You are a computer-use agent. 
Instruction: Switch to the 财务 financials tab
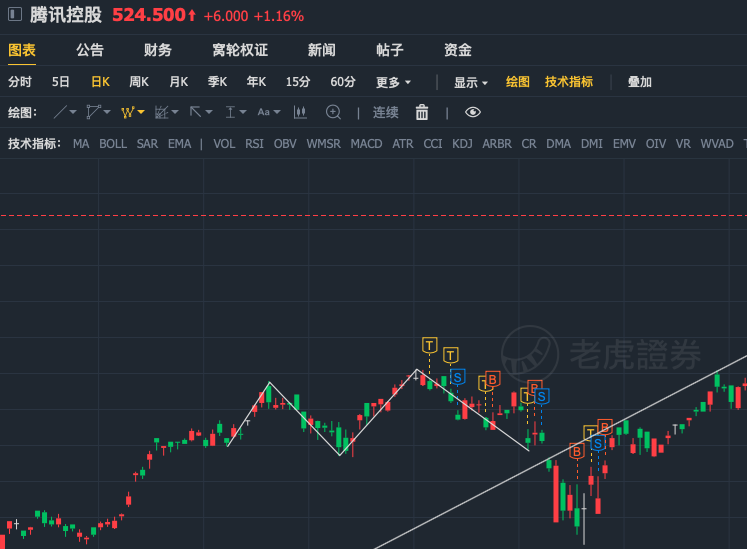click(x=158, y=50)
